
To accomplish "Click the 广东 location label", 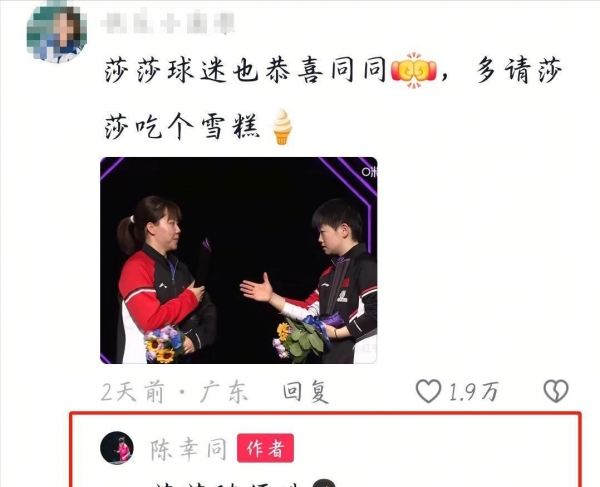I will (x=224, y=391).
